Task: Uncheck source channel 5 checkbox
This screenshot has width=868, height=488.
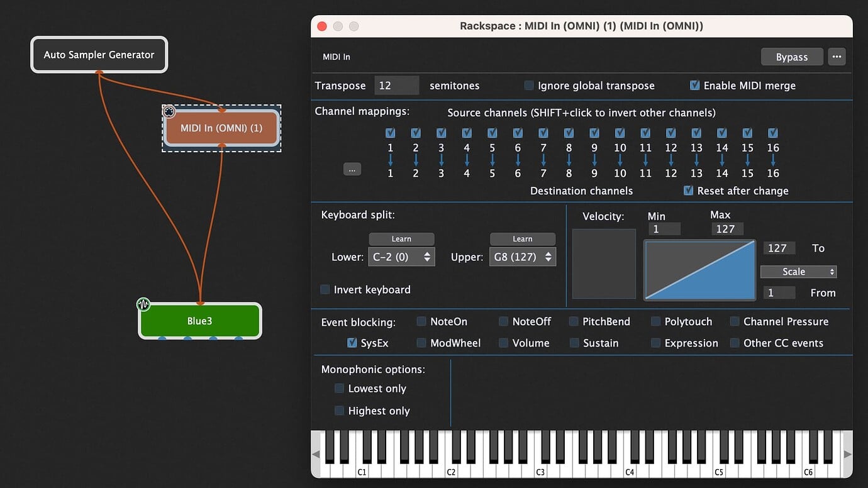Action: tap(492, 133)
